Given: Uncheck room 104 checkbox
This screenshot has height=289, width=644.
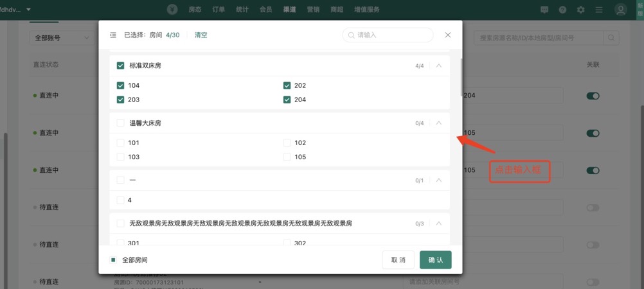Looking at the screenshot, I should 120,85.
